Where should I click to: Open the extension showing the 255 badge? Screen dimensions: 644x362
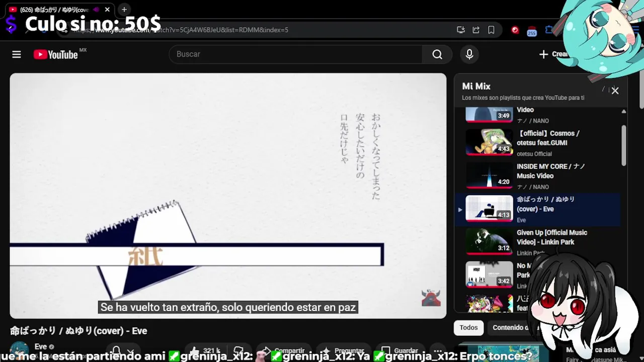tap(532, 31)
